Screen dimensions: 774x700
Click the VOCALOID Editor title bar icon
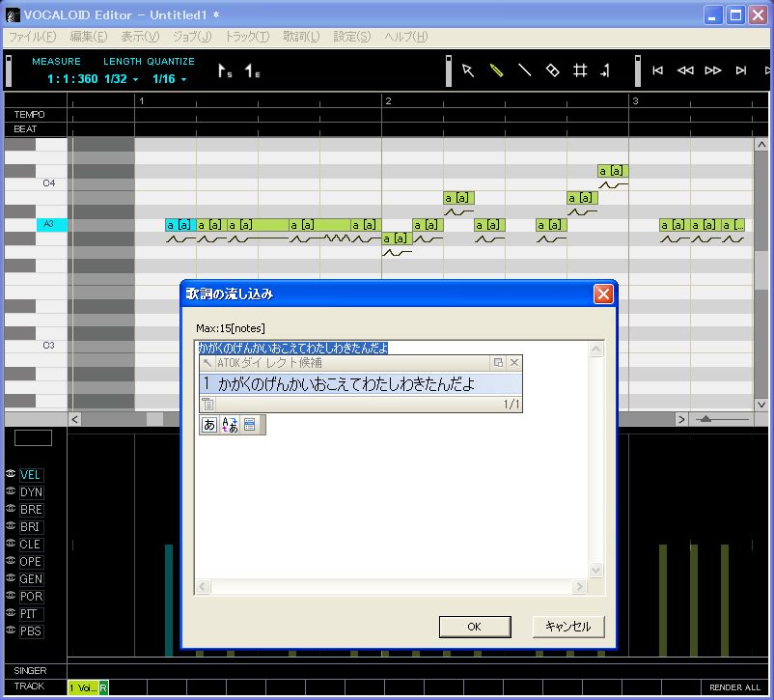(13, 15)
